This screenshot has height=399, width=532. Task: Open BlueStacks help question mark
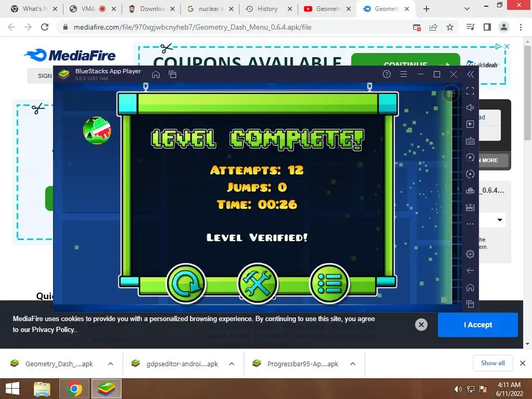(387, 74)
